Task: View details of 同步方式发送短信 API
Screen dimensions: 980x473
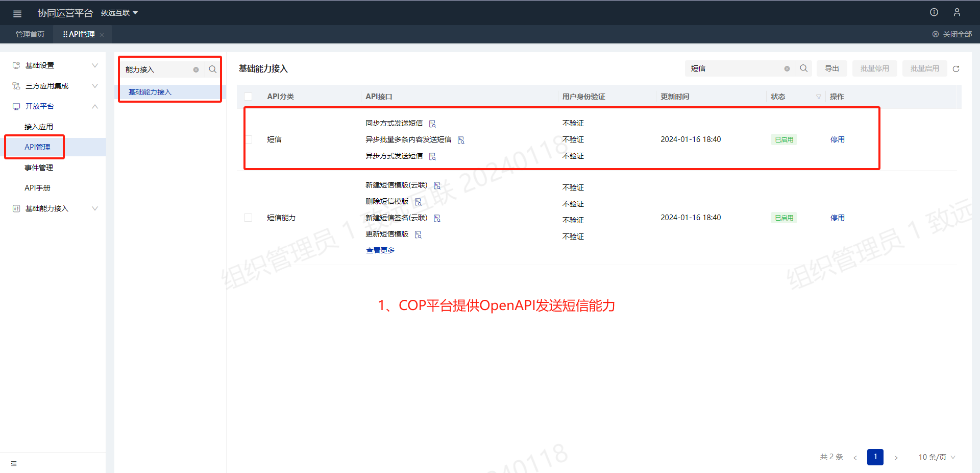Action: pyautogui.click(x=432, y=124)
